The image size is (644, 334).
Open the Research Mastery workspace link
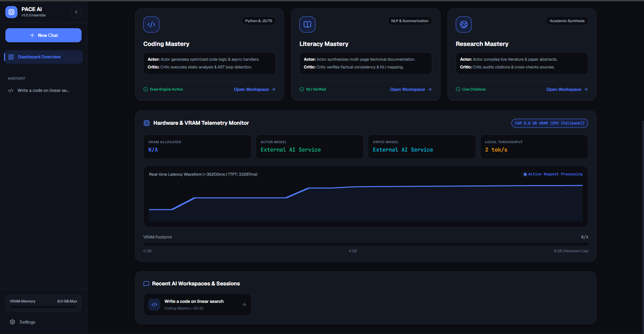567,90
